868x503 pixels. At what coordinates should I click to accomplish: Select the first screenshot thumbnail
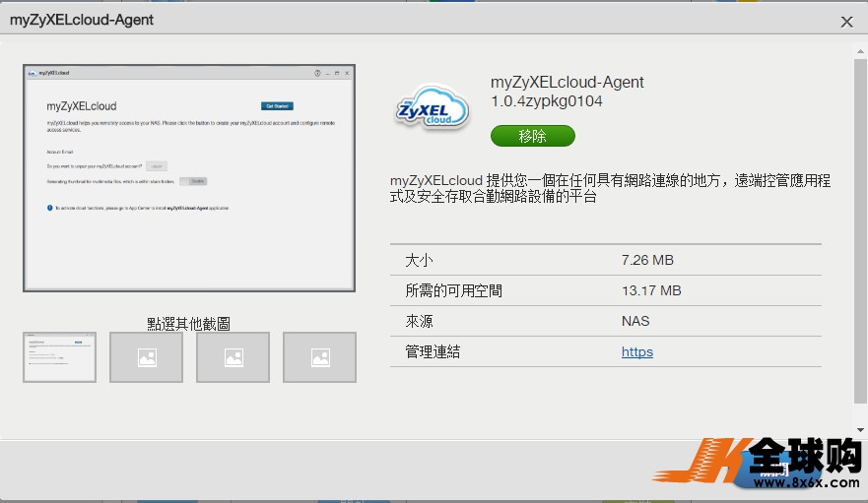coord(60,356)
